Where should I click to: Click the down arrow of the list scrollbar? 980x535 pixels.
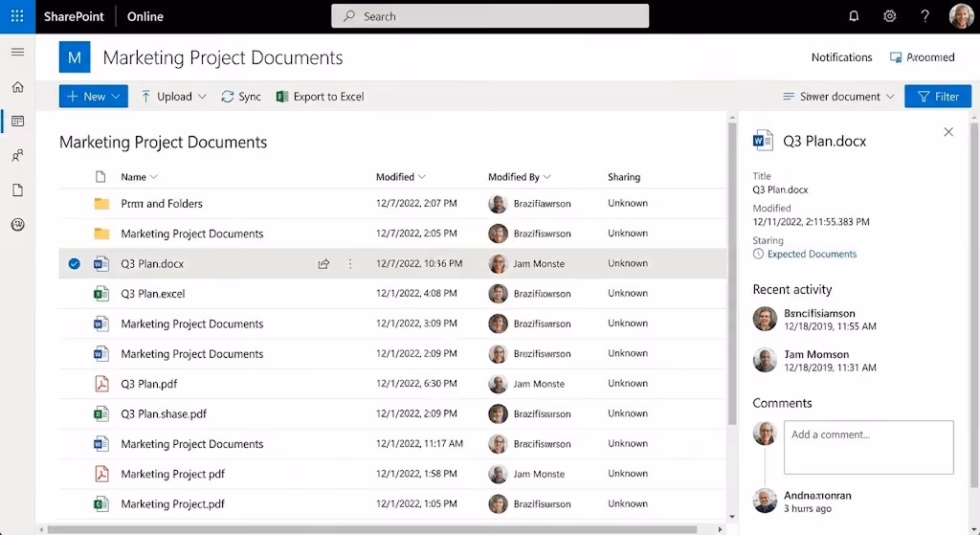(732, 517)
